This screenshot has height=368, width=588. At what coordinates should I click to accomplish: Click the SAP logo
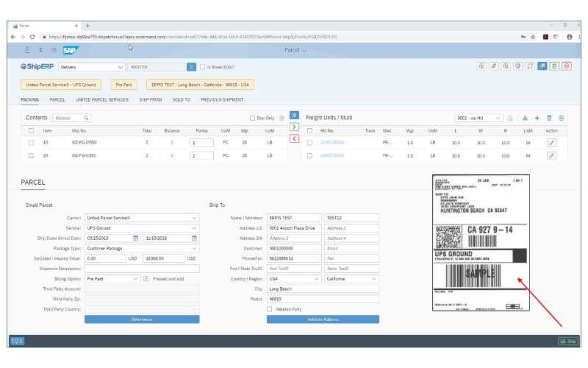pos(71,50)
